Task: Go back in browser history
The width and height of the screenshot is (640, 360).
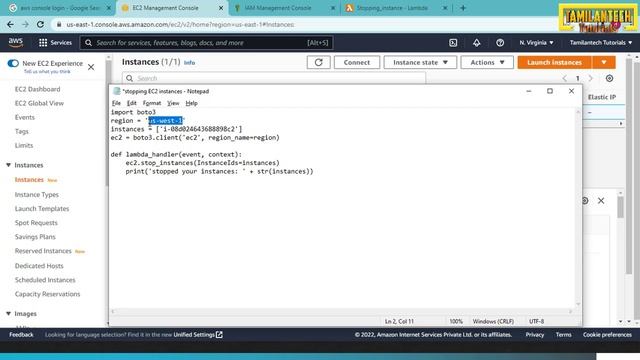Action: (x=10, y=24)
